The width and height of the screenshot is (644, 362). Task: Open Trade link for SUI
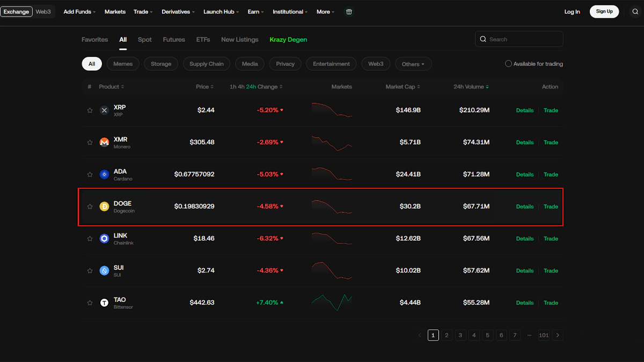(551, 271)
